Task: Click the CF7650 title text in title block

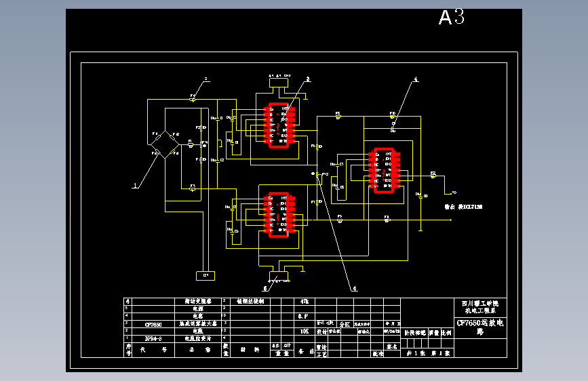Action: [480, 327]
